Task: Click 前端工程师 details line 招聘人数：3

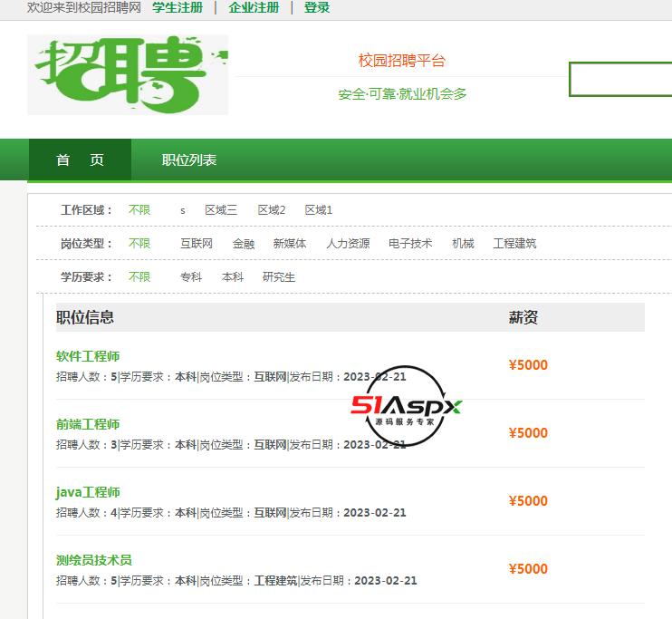Action: [231, 444]
